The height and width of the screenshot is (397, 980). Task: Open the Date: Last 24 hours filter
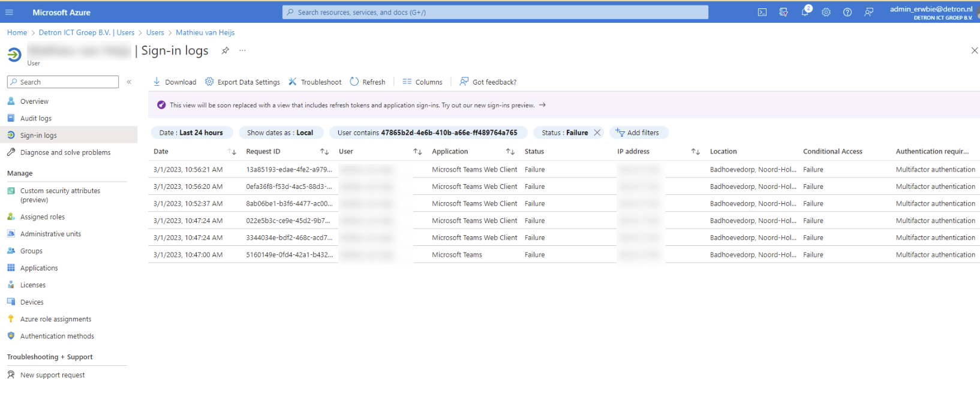pos(191,133)
